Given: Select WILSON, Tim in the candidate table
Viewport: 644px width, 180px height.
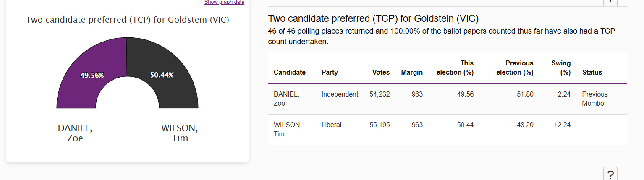Looking at the screenshot, I should pos(288,129).
